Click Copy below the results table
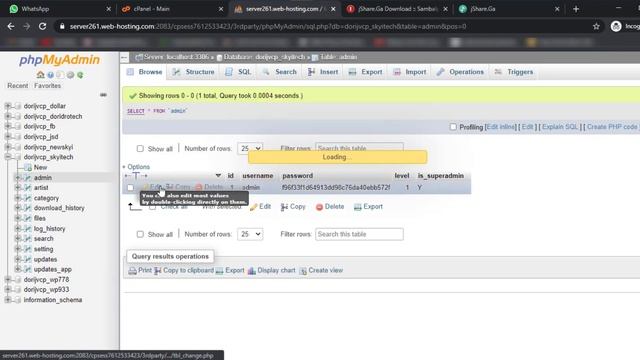This screenshot has width=640, height=360. coord(293,207)
